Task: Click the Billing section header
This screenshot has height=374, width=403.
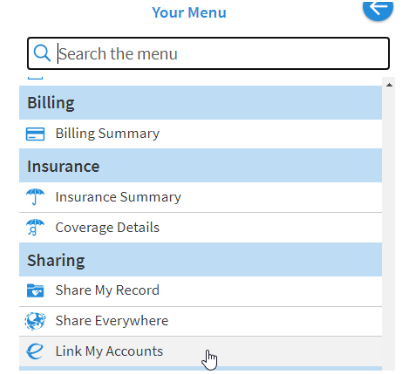Action: (200, 103)
